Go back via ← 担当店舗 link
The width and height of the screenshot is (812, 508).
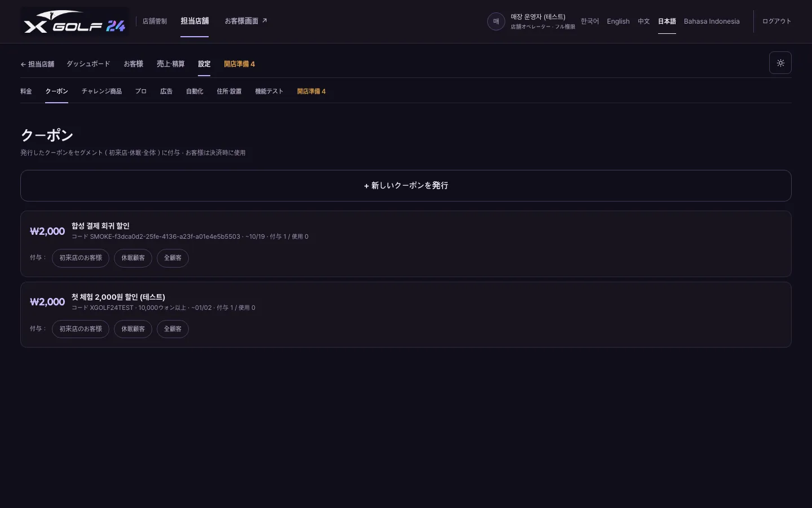(x=37, y=64)
